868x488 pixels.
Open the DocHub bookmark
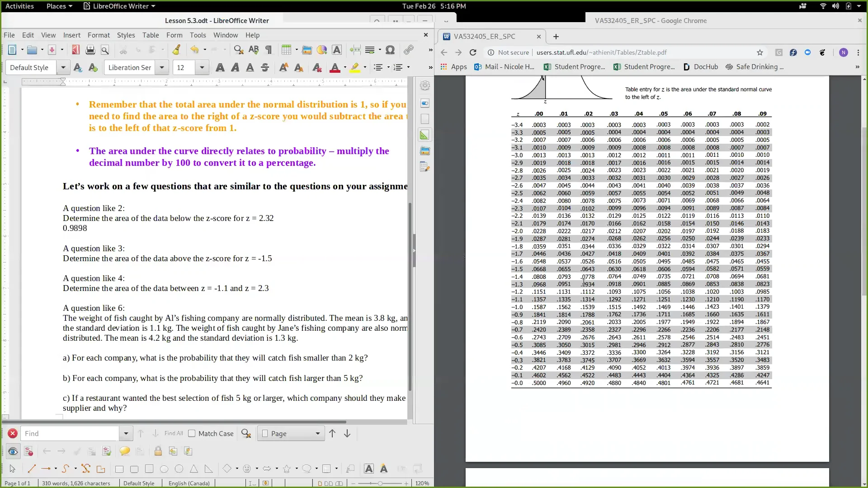click(x=700, y=66)
